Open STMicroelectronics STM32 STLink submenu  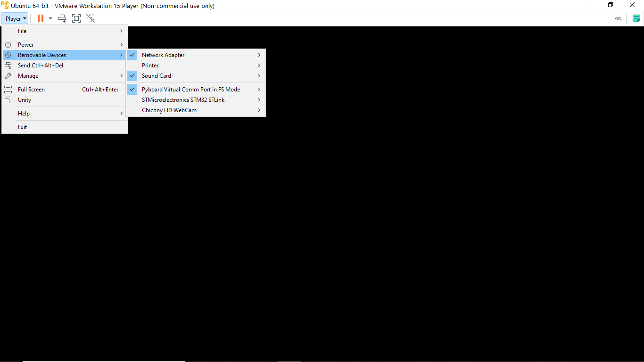tap(196, 100)
